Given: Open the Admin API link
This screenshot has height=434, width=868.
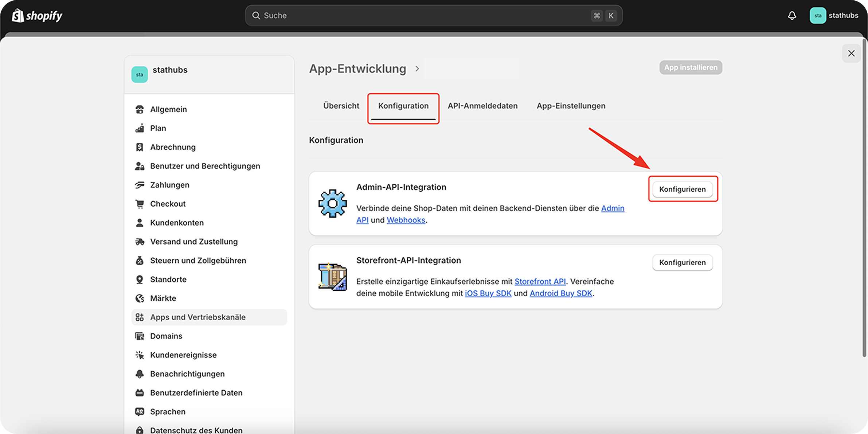Looking at the screenshot, I should tap(613, 208).
